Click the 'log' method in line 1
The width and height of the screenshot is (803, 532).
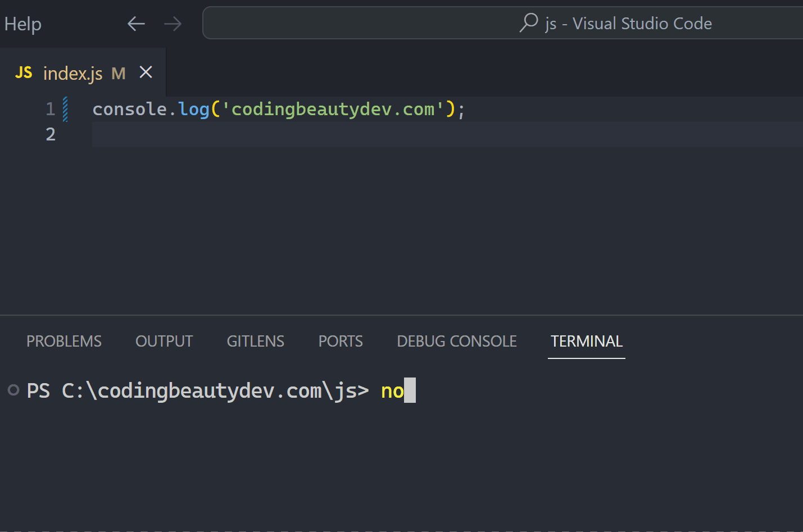click(x=194, y=109)
